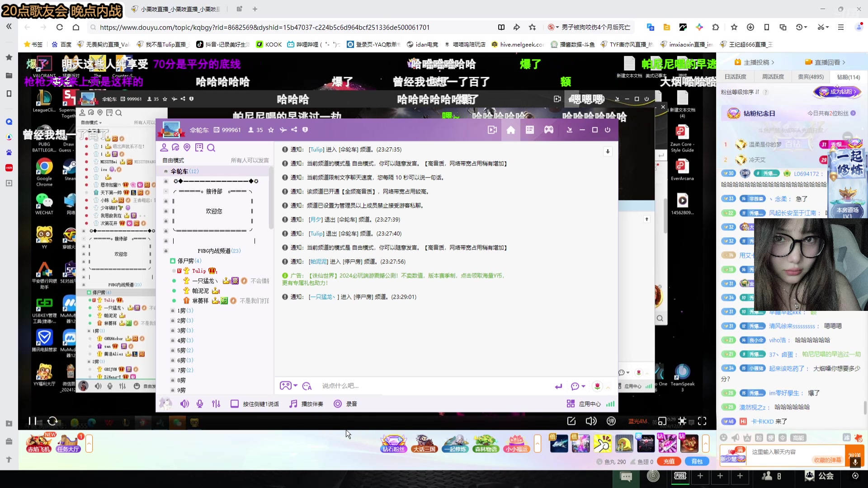Switch to 钻粉(114) tab
Viewport: 868px width, 488px height.
[849, 77]
